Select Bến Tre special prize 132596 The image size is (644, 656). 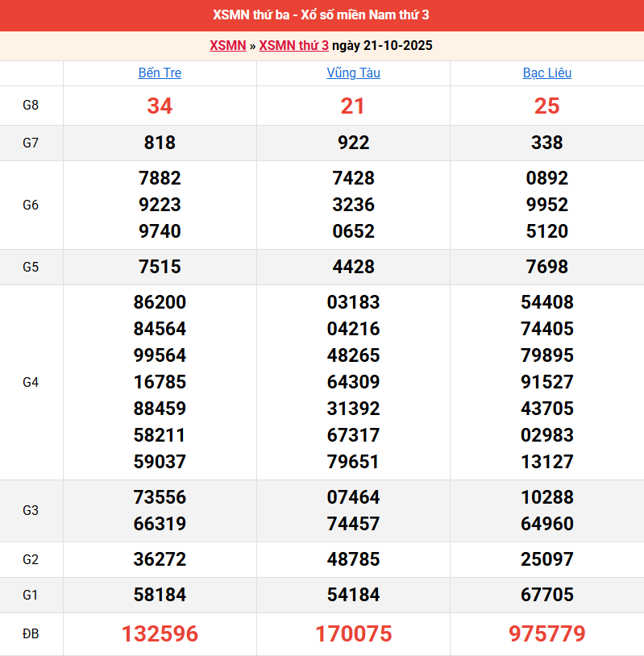coord(160,634)
